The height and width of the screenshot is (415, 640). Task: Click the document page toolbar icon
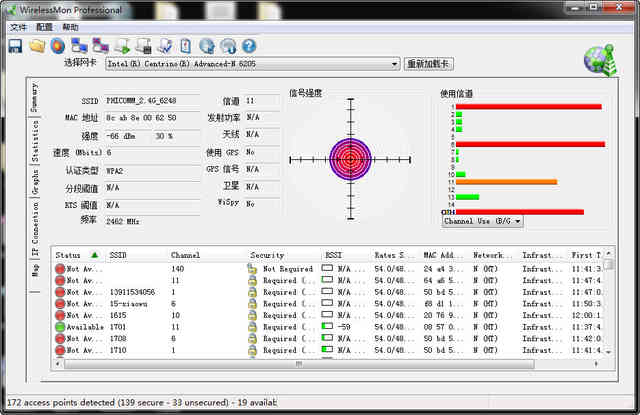point(186,46)
